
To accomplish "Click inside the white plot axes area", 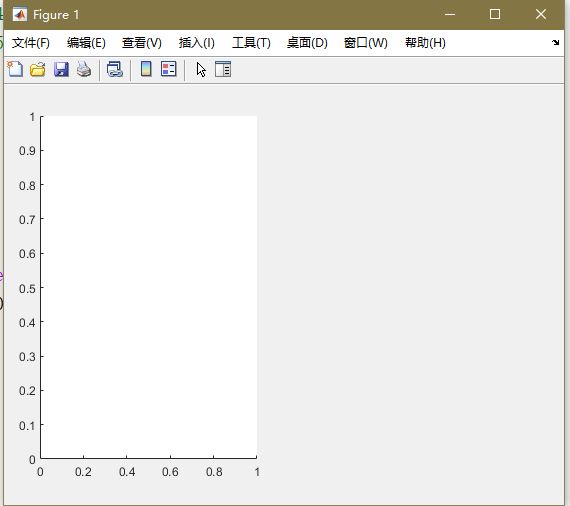I will pos(149,287).
